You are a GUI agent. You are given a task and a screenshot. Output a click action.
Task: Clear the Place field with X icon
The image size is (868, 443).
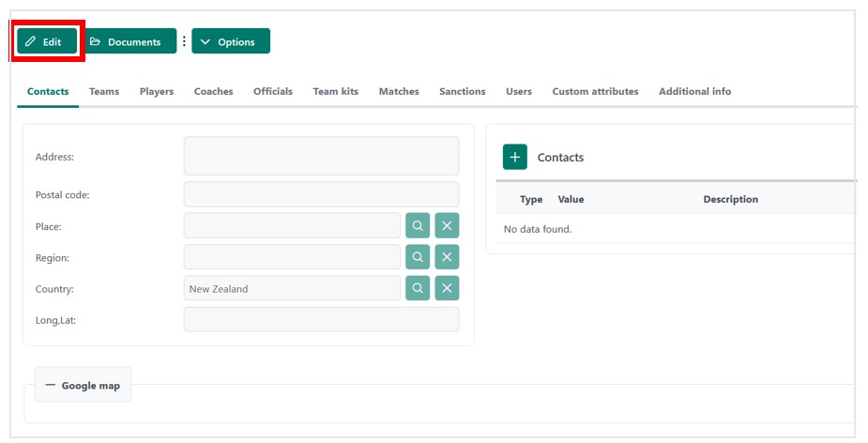coord(447,225)
